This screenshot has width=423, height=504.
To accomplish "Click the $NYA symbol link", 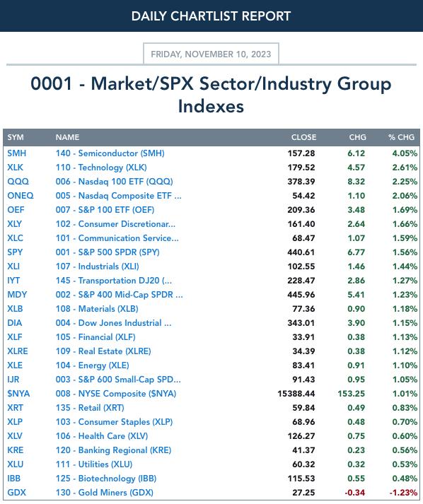I will [18, 394].
